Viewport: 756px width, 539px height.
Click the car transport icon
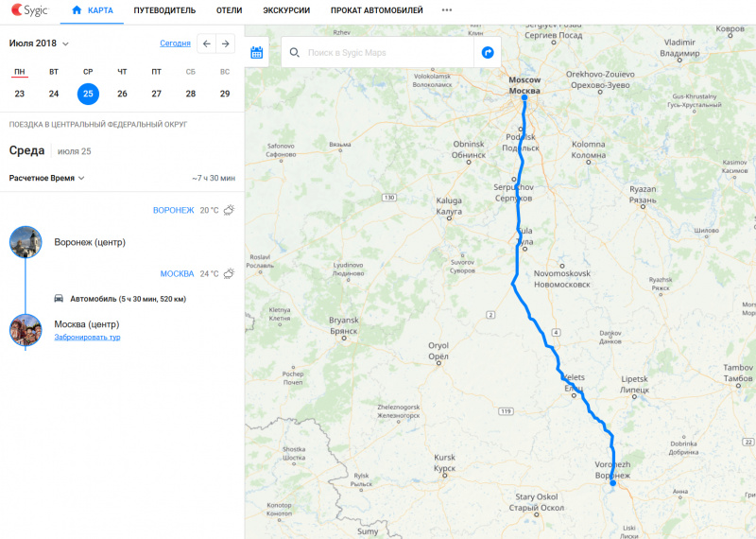tap(59, 298)
